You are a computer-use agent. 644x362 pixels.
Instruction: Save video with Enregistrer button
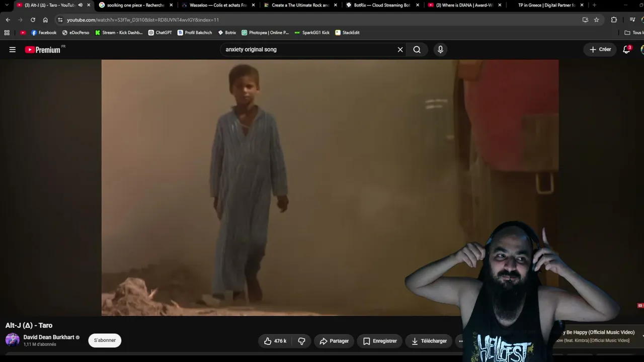[x=380, y=341]
